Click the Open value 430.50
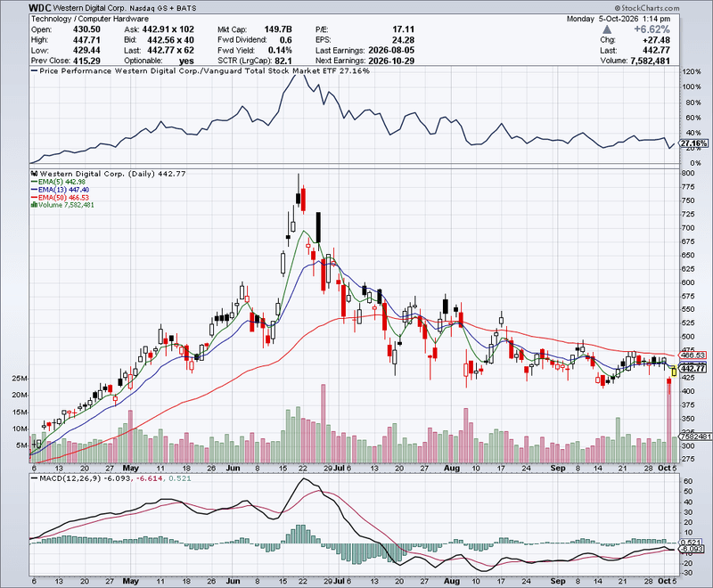713x588 pixels. point(86,29)
